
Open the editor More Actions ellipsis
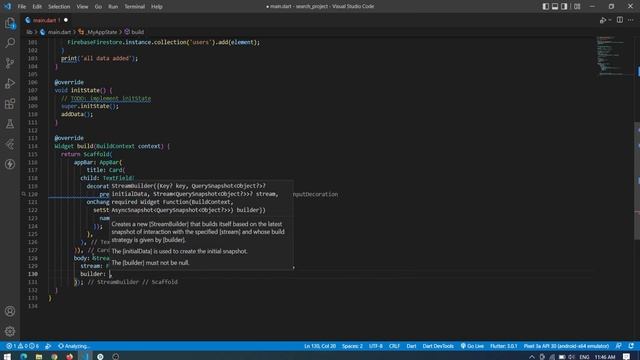click(x=631, y=20)
